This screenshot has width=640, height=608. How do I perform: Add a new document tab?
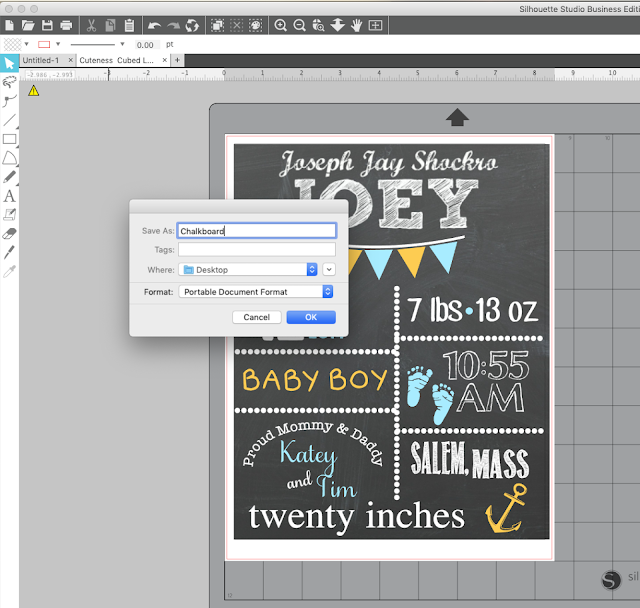(177, 60)
